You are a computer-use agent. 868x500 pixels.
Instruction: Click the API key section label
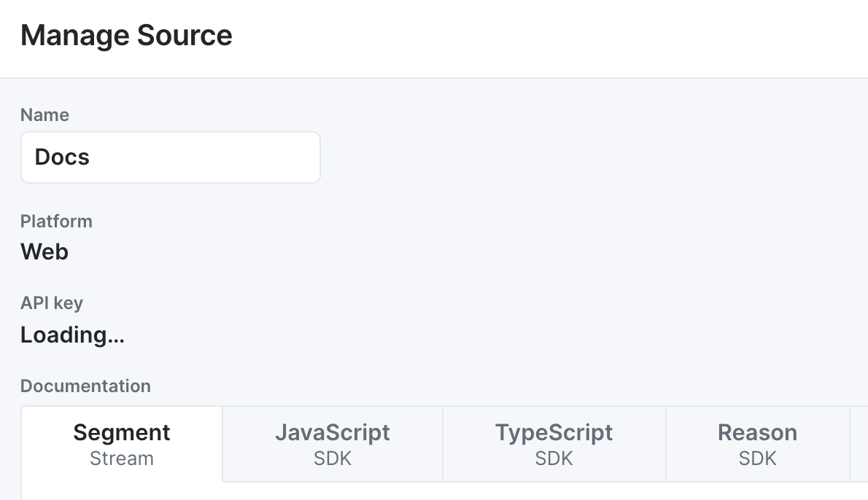pyautogui.click(x=52, y=302)
